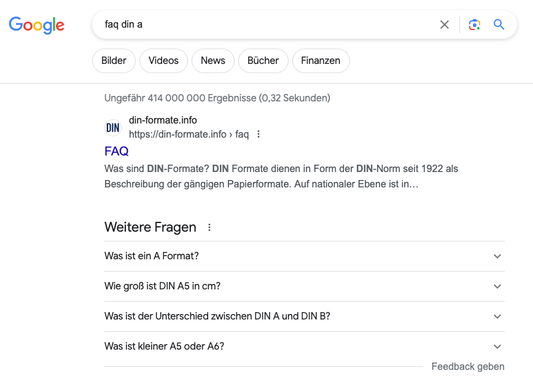Click into the search field containing 'faq din a'

264,25
